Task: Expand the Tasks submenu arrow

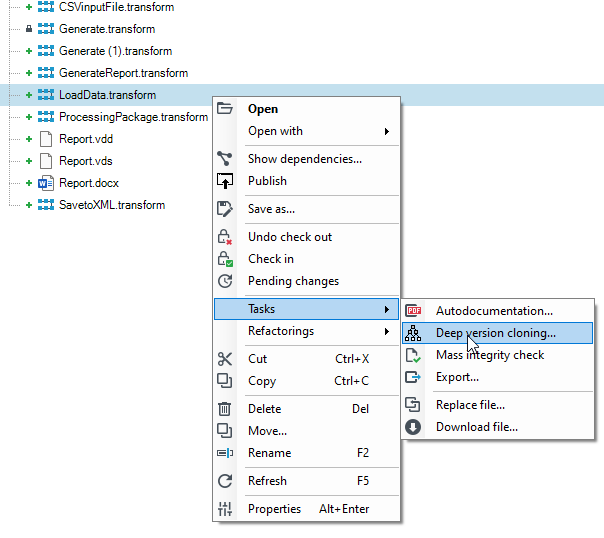Action: [x=387, y=309]
